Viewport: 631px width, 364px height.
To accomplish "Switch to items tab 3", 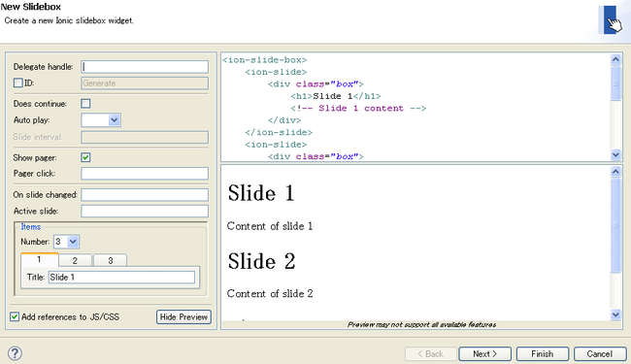I will [111, 261].
